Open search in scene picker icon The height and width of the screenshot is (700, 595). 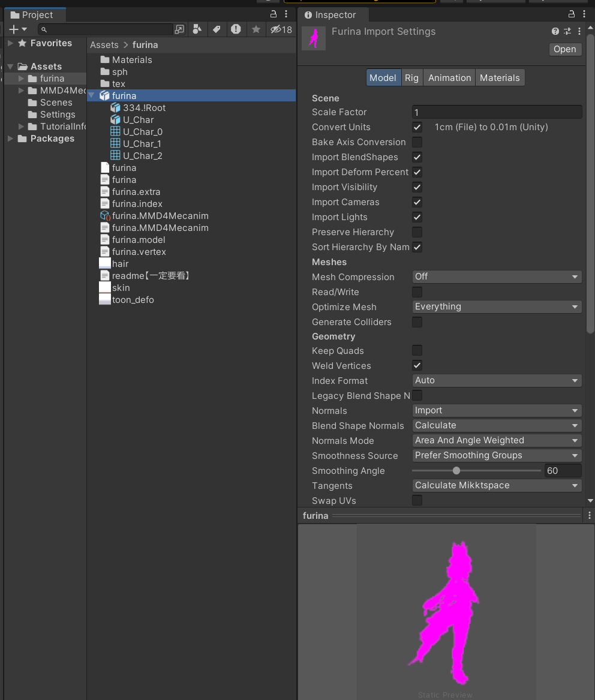point(179,29)
